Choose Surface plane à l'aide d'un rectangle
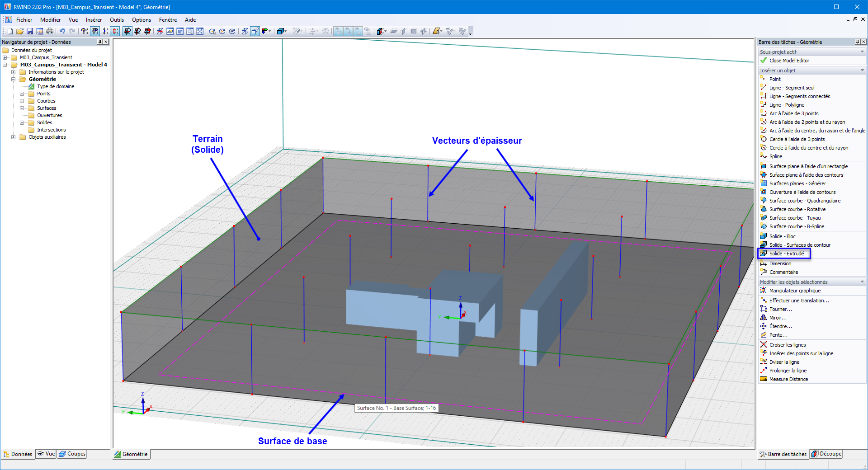Viewport: 868px width, 470px height. (x=808, y=166)
